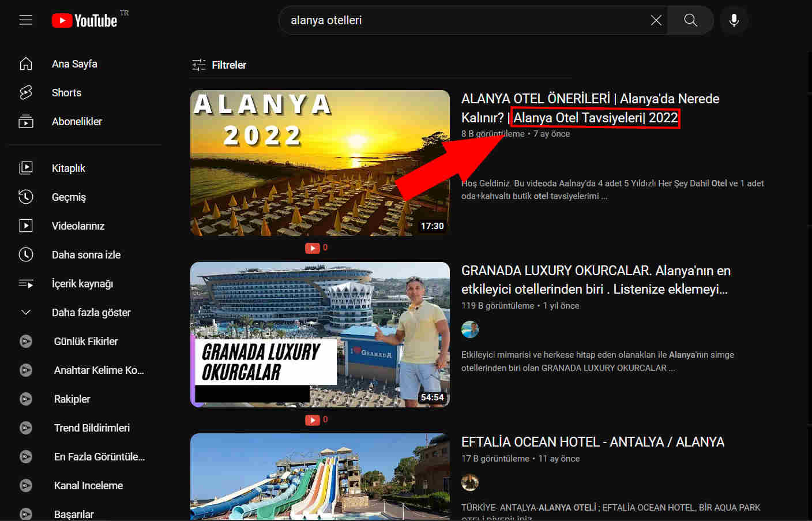Viewport: 812px width, 521px height.
Task: Open channel avatar under Eftalia video
Action: pyautogui.click(x=470, y=482)
